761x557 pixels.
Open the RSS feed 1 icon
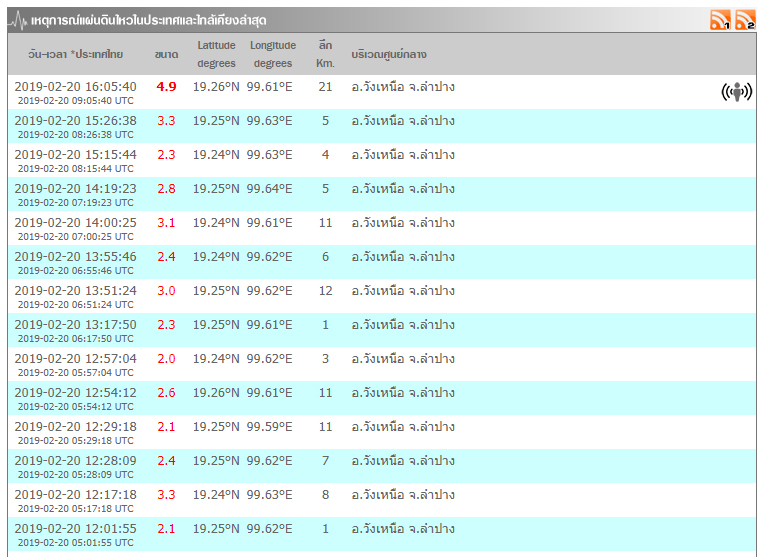coord(720,20)
